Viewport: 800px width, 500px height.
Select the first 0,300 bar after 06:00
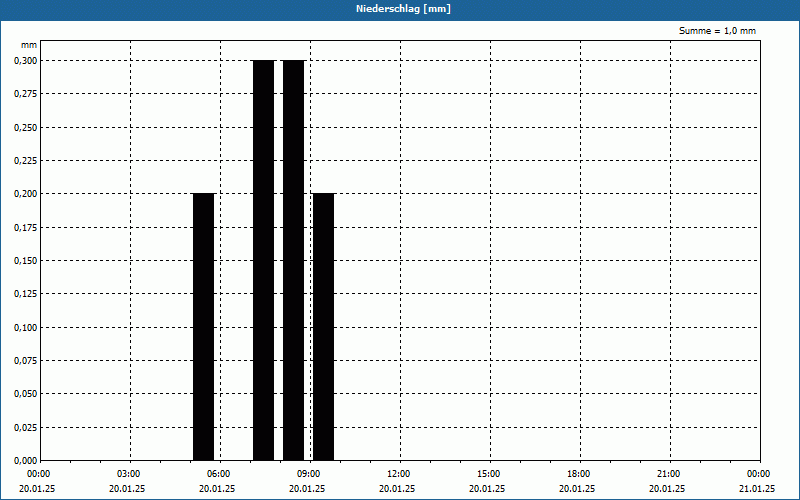point(264,260)
